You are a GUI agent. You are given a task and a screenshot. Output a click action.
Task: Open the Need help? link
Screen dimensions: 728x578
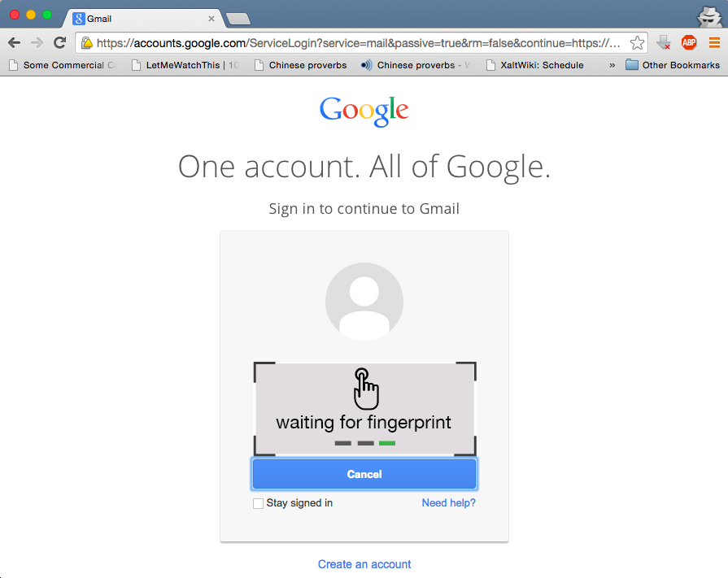(448, 503)
